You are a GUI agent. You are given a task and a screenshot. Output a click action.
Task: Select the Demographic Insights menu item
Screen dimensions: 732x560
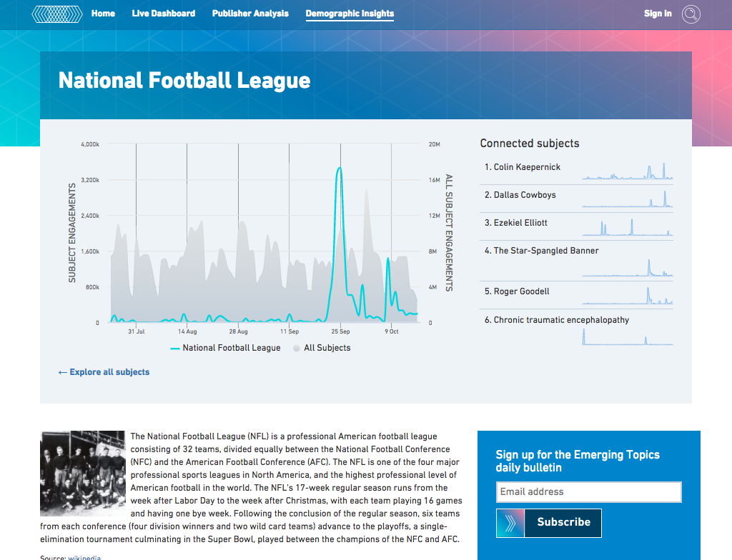coord(350,14)
